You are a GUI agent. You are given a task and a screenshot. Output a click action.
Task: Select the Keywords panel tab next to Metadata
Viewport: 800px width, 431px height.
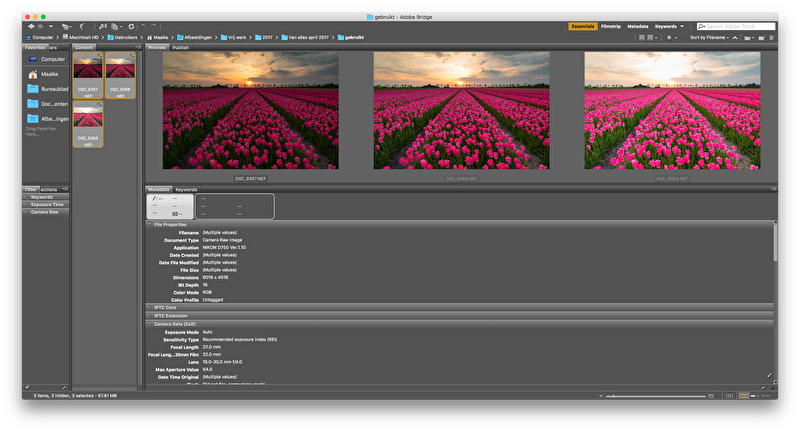click(x=186, y=189)
